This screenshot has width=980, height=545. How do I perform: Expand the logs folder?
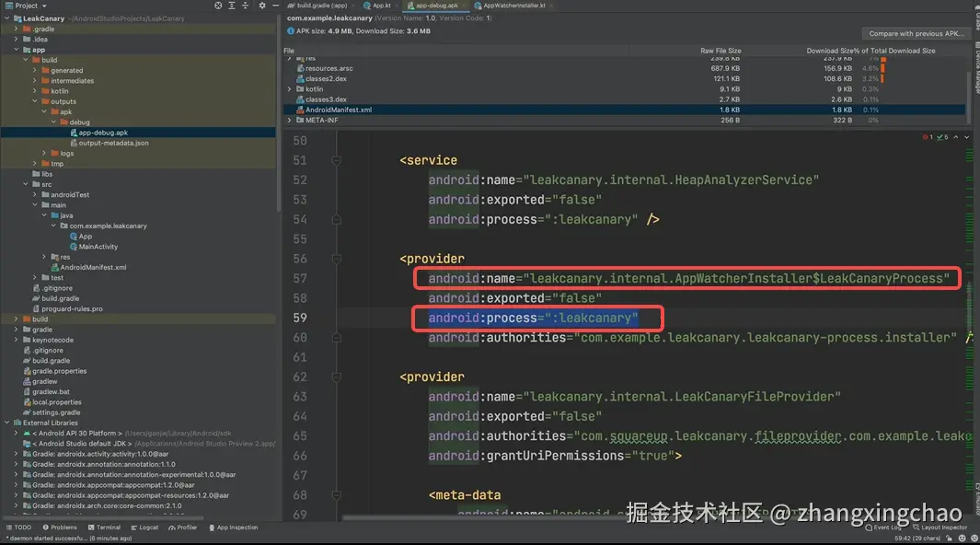(x=44, y=153)
